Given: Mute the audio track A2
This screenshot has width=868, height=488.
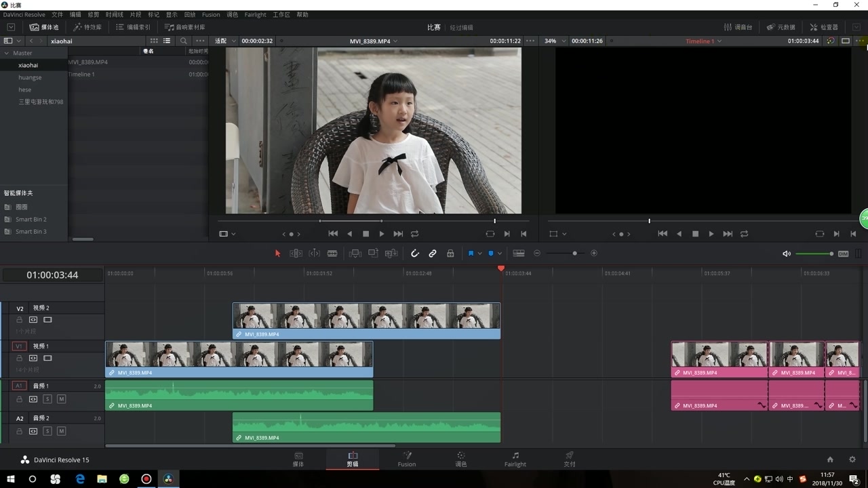Looking at the screenshot, I should pyautogui.click(x=61, y=431).
